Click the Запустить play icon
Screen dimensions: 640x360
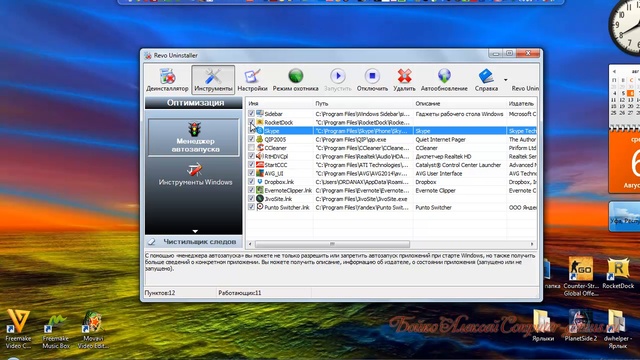(x=338, y=76)
